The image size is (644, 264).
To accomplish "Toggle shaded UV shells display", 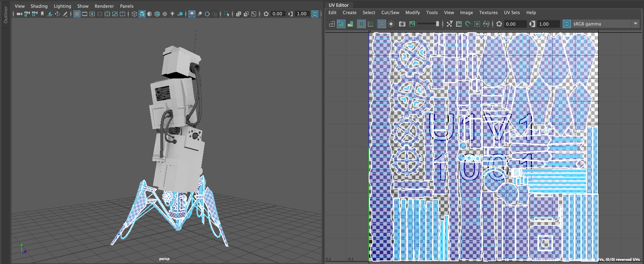I will point(341,24).
